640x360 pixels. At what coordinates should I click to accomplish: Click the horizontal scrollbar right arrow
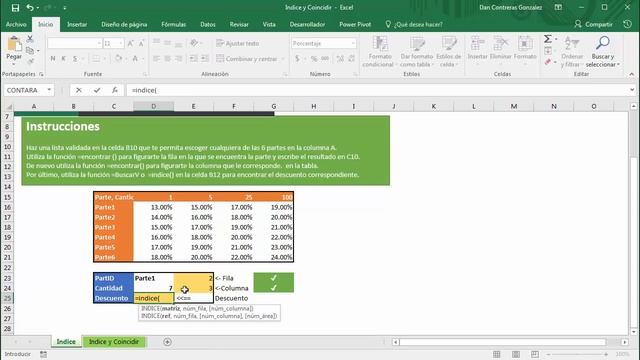[x=625, y=342]
